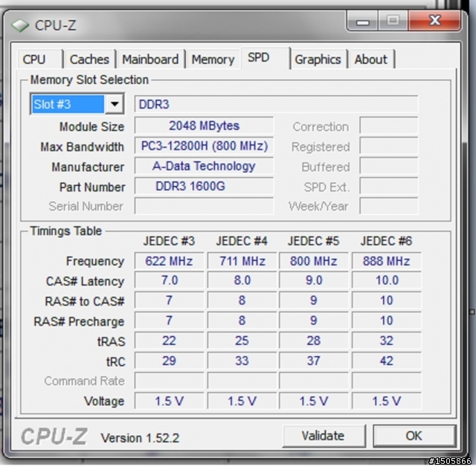Open the Mainboard tab

(x=150, y=59)
